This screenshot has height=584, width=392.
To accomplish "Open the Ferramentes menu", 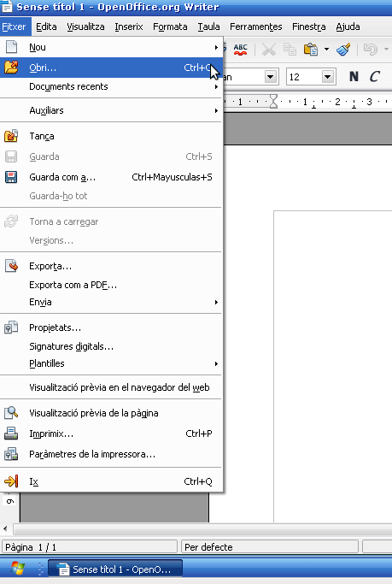I will click(256, 27).
